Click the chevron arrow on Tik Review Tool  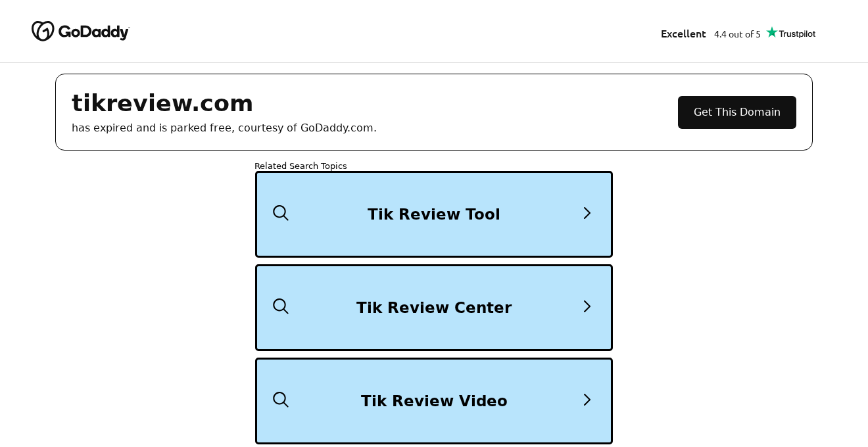click(x=587, y=213)
